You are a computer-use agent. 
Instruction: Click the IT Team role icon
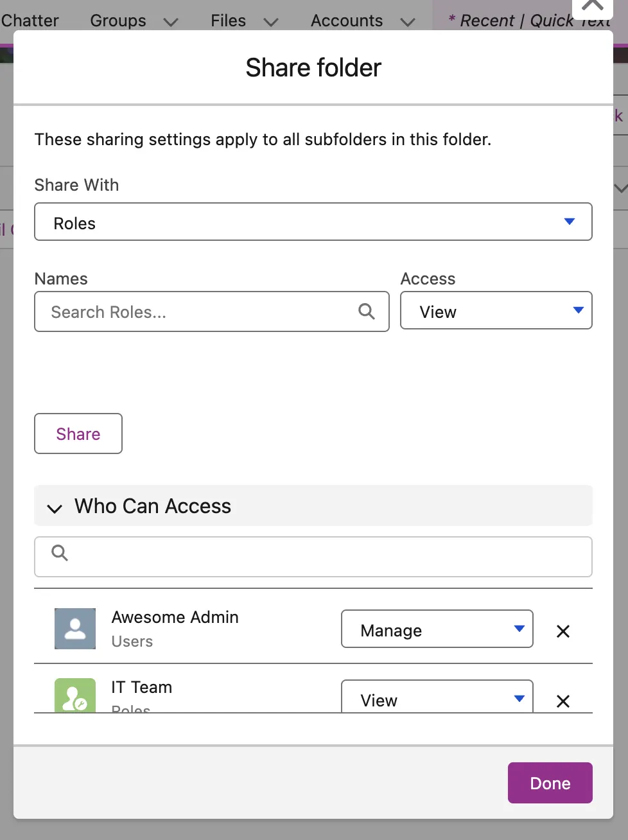pos(75,696)
